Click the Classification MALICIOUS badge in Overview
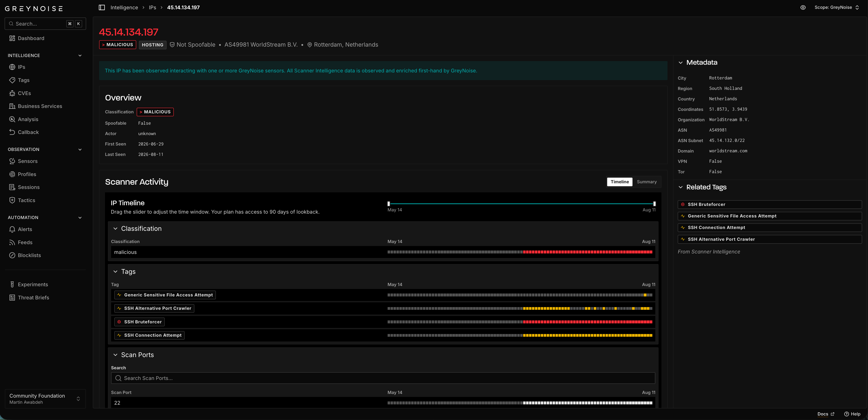The height and width of the screenshot is (420, 868). point(155,112)
